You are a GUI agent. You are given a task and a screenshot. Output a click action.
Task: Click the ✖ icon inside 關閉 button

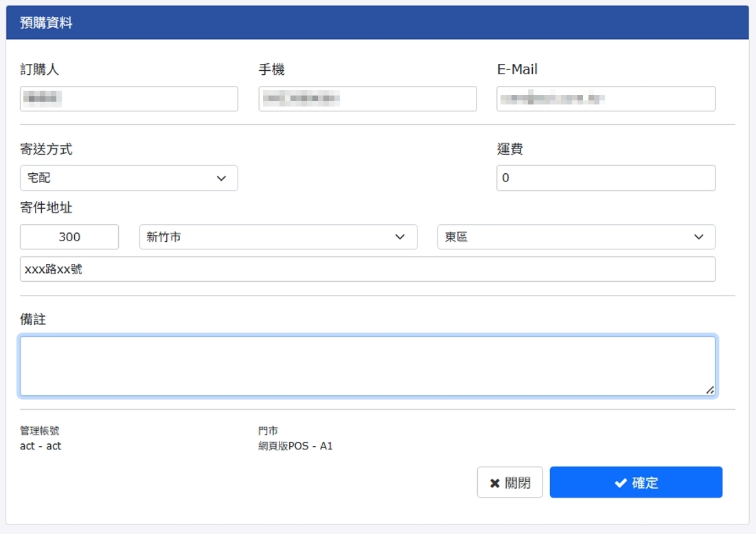click(494, 482)
